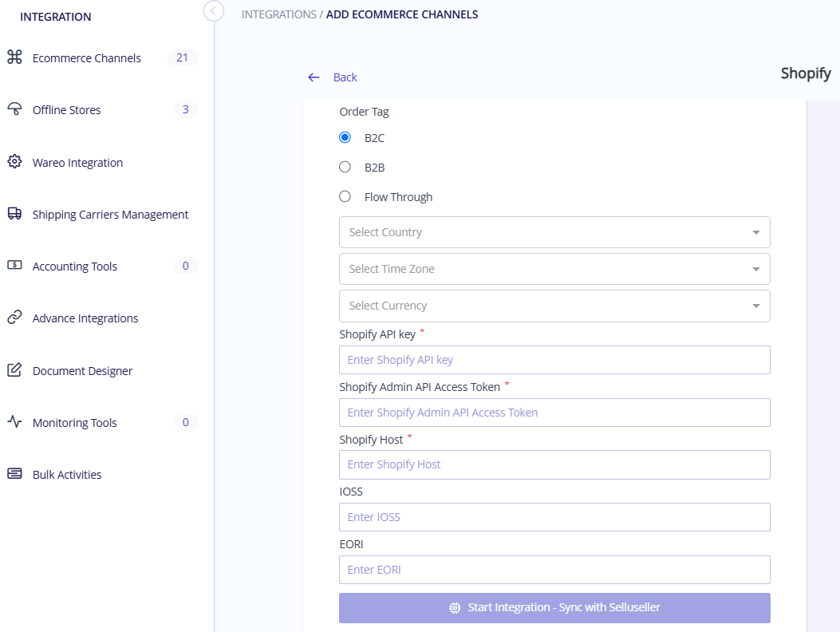
Task: Select the B2C radio button
Action: [345, 137]
